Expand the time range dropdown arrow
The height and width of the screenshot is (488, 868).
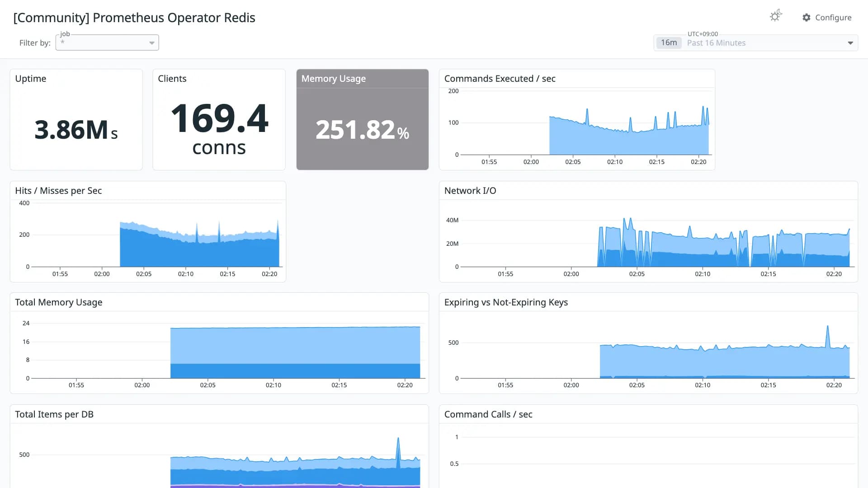click(x=850, y=43)
